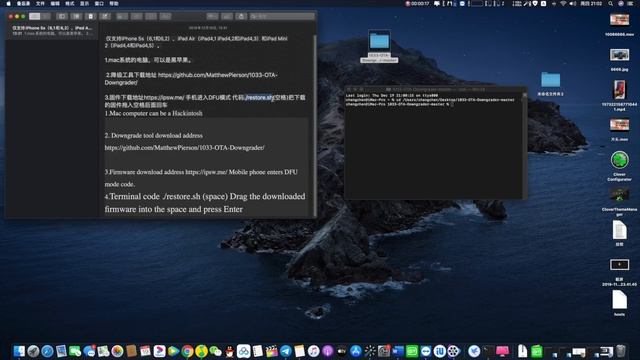Open the Apple menu
Image resolution: width=640 pixels, height=360 pixels.
9,3
